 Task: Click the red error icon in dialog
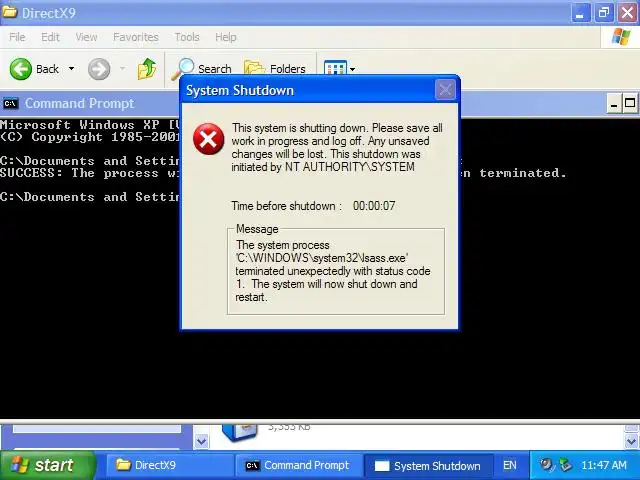point(209,139)
